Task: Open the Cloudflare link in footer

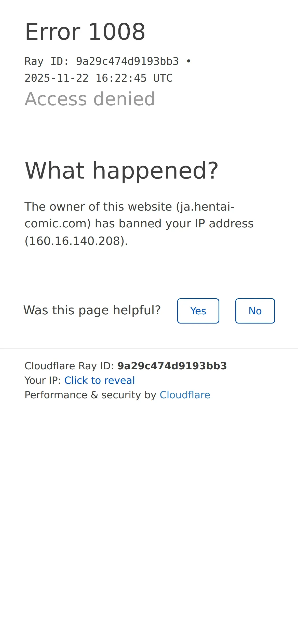Action: 185,395
